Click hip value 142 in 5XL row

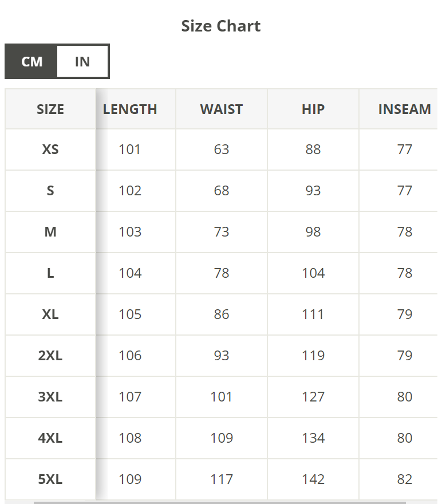click(x=313, y=479)
